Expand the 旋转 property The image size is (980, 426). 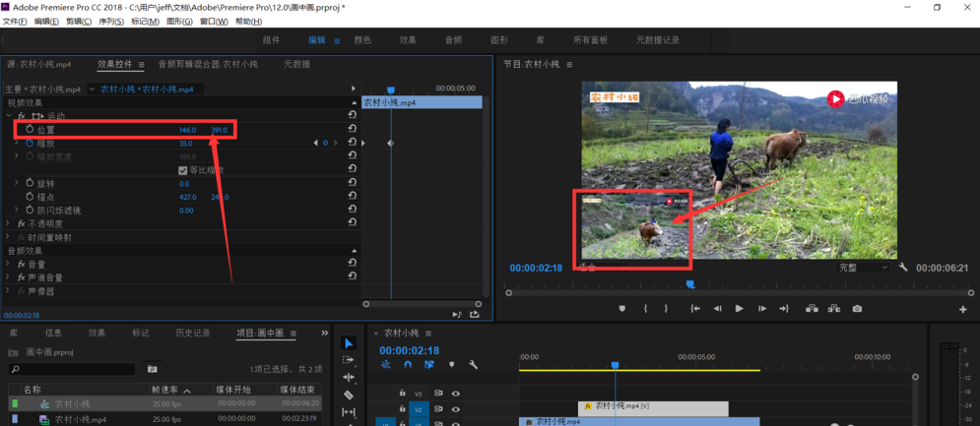pos(16,183)
